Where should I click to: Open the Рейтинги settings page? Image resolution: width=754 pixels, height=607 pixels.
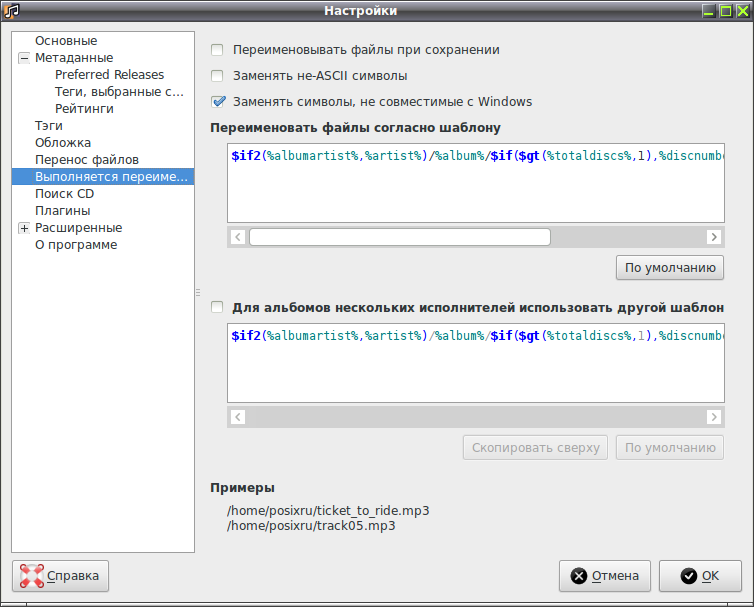(x=84, y=109)
